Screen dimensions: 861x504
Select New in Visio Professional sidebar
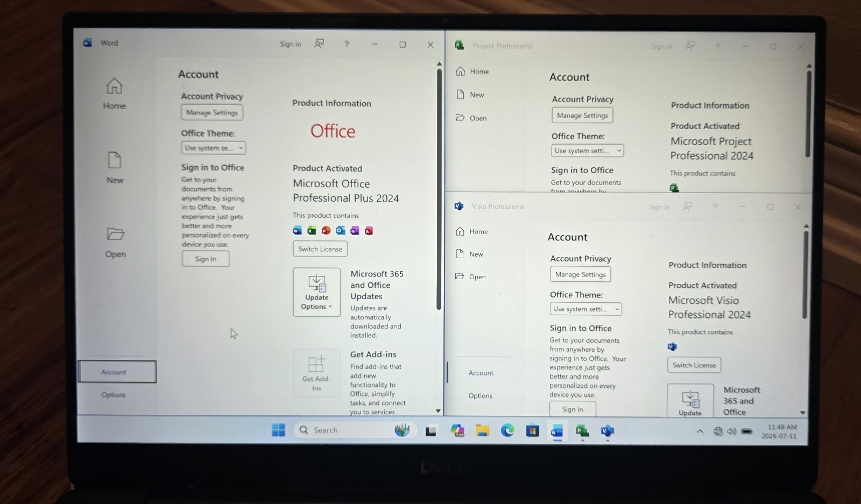tap(470, 254)
